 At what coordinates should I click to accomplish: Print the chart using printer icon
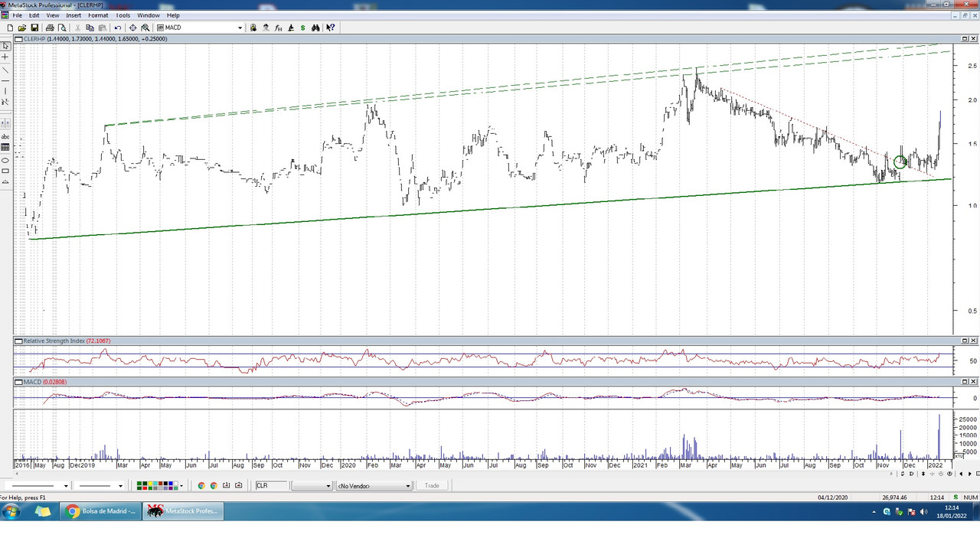(x=50, y=28)
